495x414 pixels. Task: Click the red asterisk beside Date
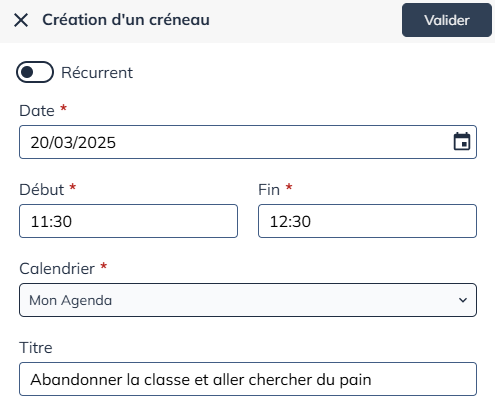pos(63,108)
